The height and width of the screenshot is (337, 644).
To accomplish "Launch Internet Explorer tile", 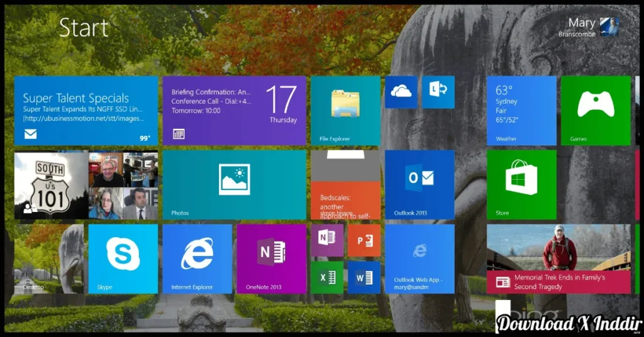I will pyautogui.click(x=197, y=258).
